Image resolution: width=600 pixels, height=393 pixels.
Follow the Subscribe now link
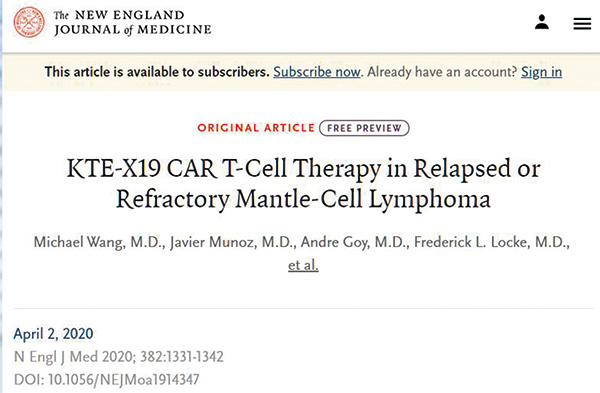pos(317,72)
